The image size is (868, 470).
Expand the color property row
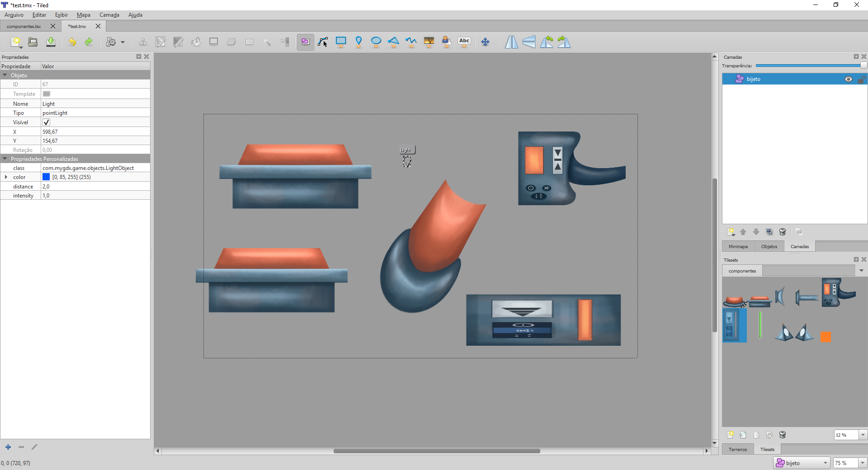(x=6, y=177)
